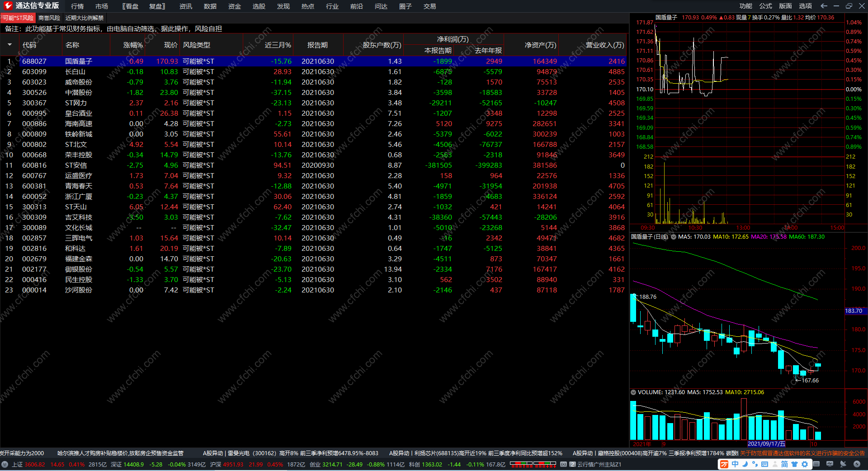Viewport: 868px width, 471px height.
Task: Open the 发现 menu
Action: (283, 6)
